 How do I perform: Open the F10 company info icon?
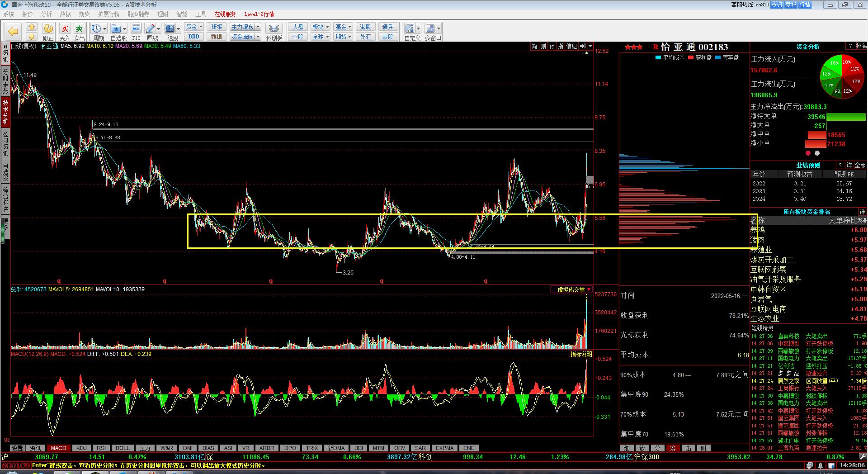(136, 29)
